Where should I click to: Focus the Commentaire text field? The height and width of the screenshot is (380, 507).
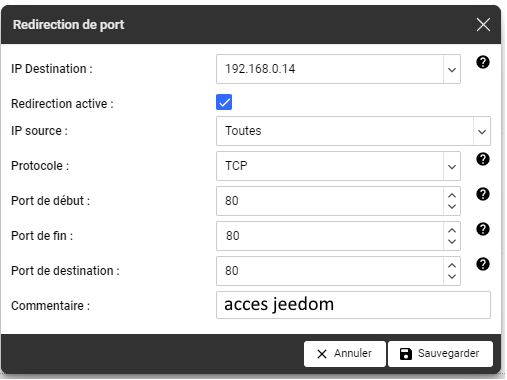(x=353, y=305)
